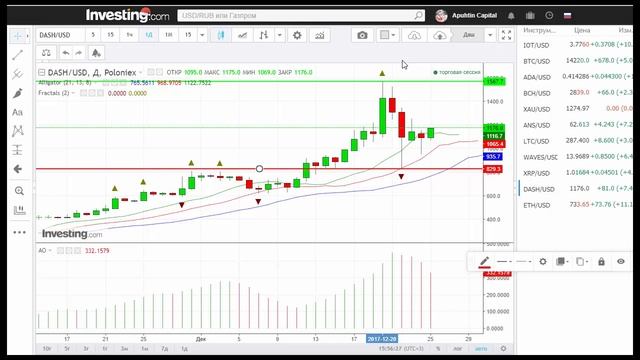
Task: Click the DASH/USD symbol input field
Action: point(60,35)
